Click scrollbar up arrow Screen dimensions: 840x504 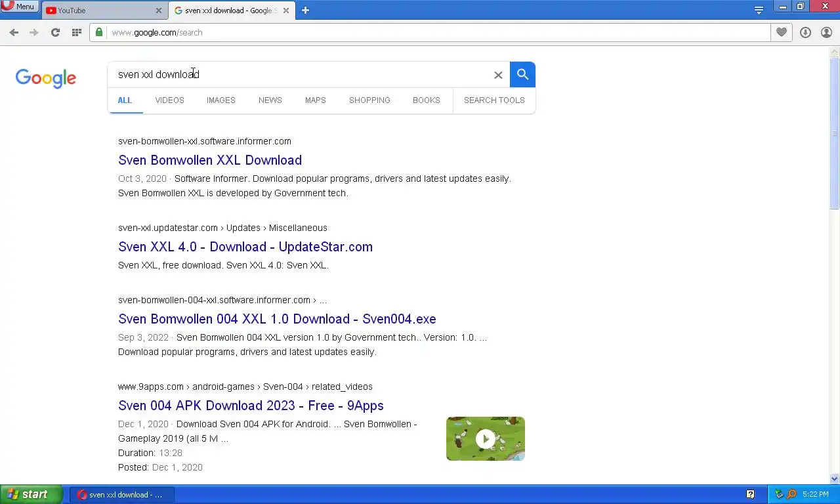tap(835, 51)
